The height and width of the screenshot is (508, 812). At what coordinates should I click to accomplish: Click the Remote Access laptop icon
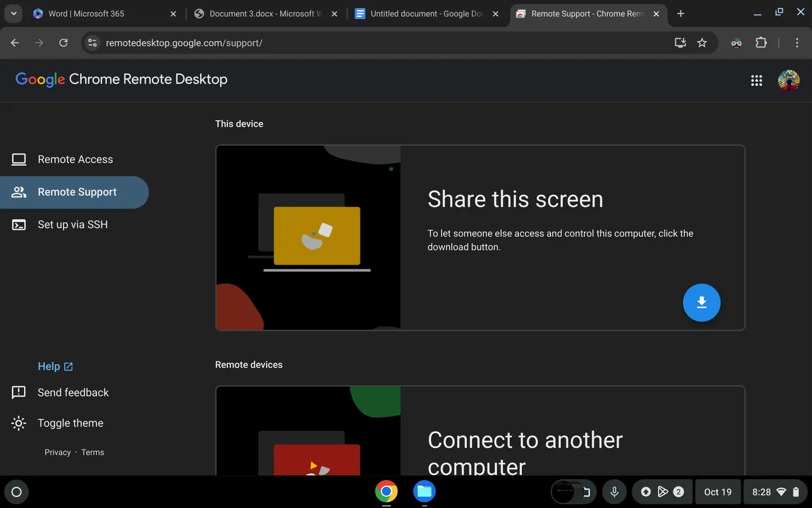(19, 159)
